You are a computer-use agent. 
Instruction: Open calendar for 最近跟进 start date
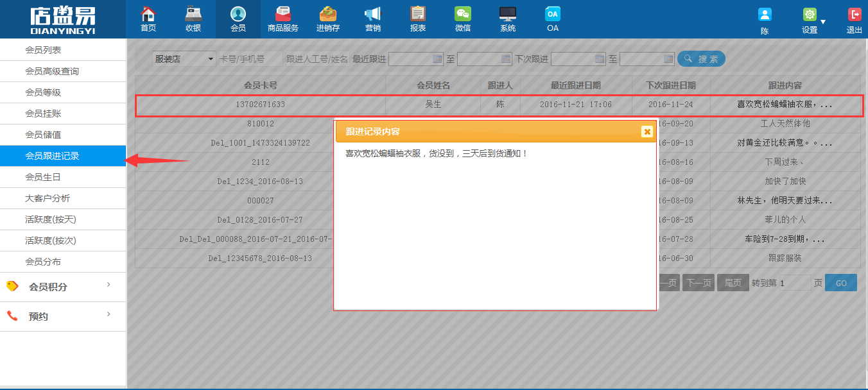tap(437, 59)
